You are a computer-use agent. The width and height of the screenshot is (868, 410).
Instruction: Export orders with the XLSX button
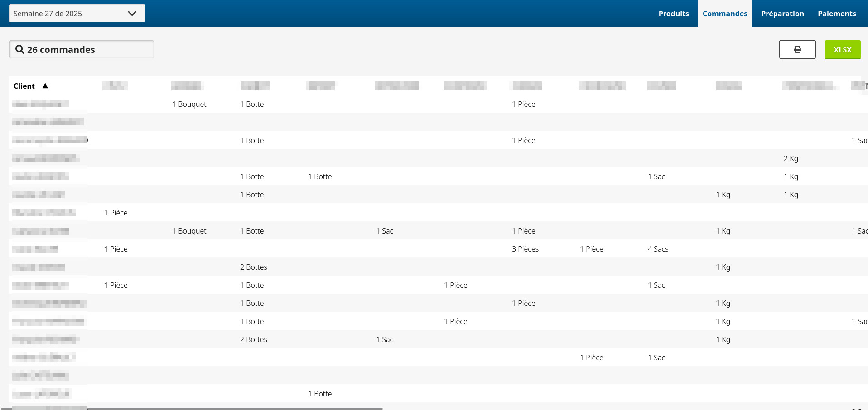842,49
